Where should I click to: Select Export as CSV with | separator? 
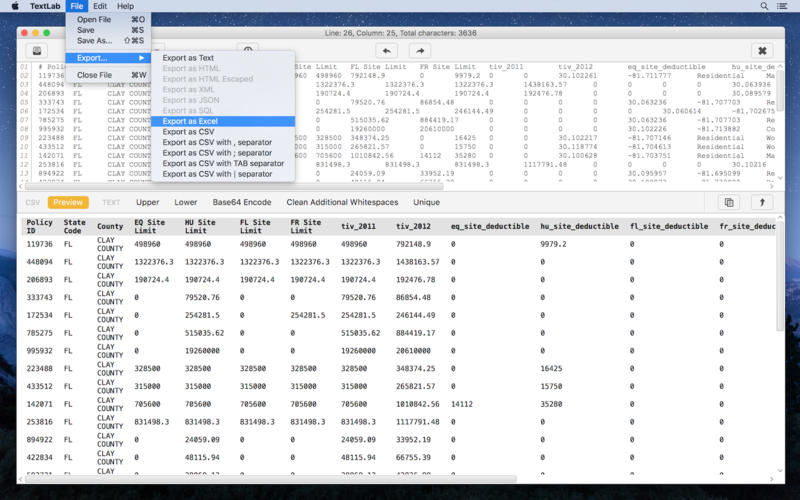tap(223, 174)
